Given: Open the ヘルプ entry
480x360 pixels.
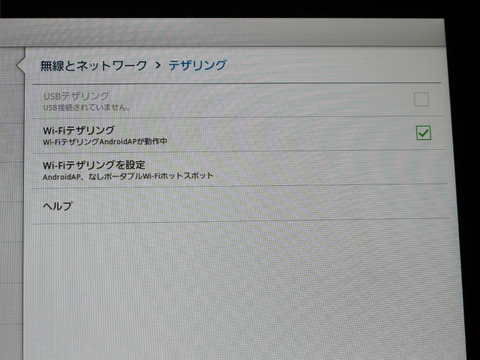Looking at the screenshot, I should [240, 205].
